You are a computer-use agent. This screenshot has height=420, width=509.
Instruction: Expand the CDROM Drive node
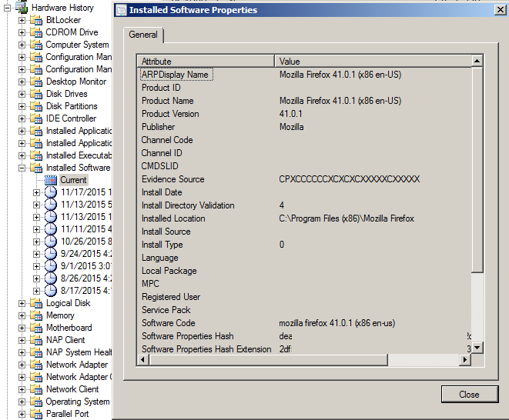click(22, 33)
